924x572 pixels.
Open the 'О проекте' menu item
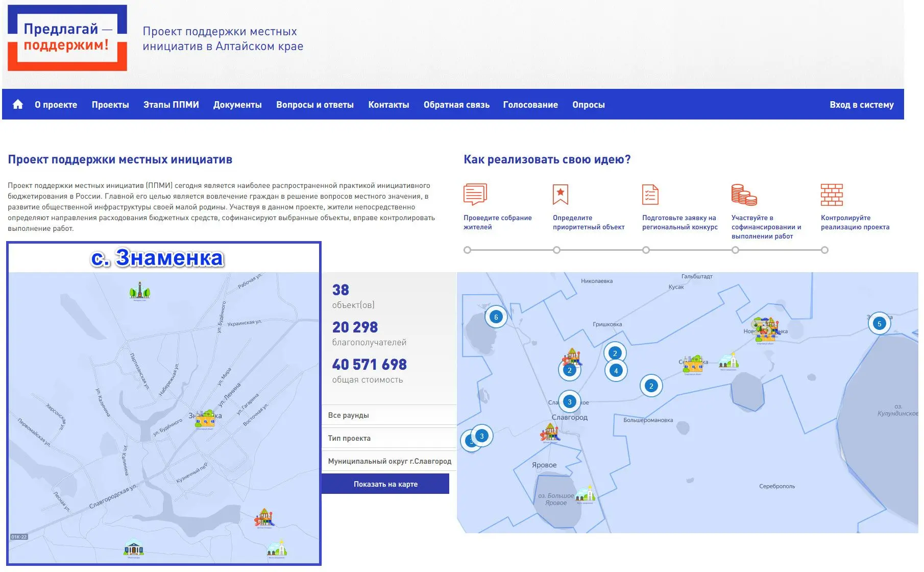56,105
